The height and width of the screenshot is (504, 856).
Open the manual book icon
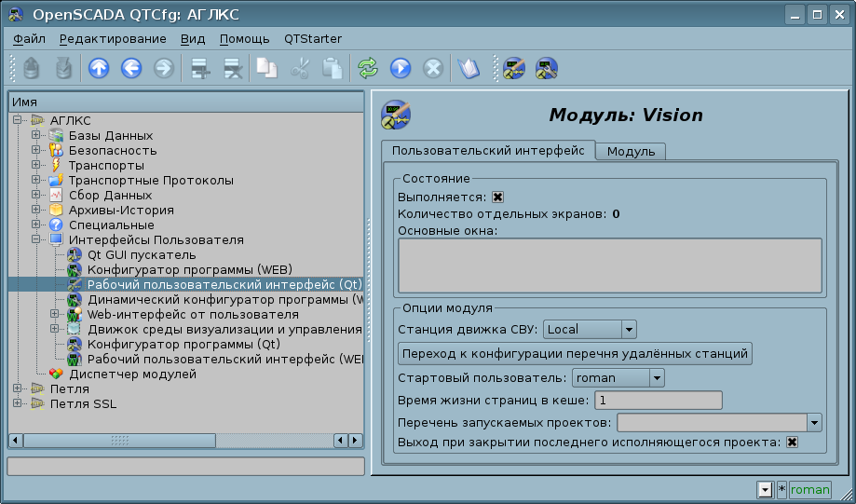point(467,68)
